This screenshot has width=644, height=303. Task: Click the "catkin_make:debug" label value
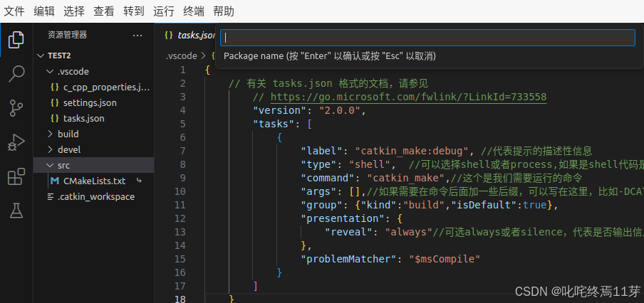[x=412, y=151]
